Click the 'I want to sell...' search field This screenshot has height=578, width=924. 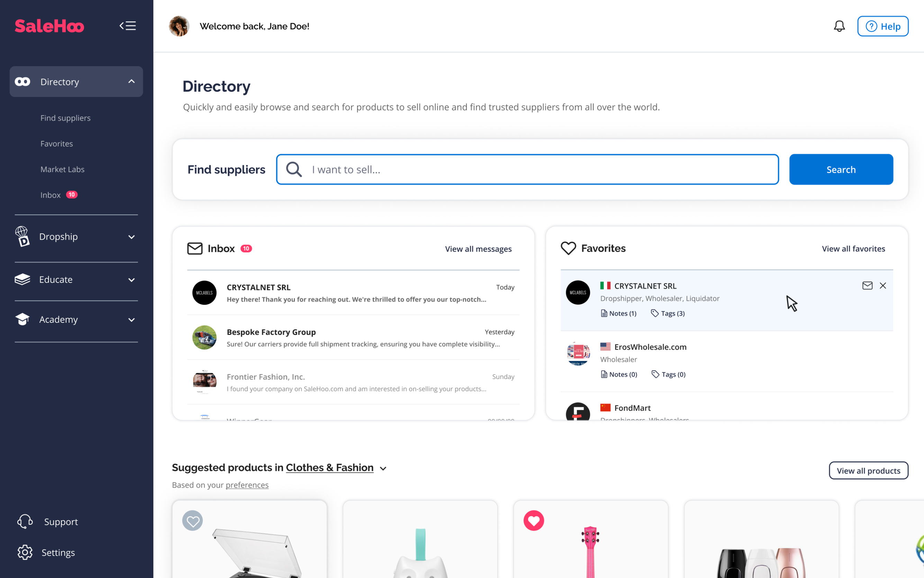[527, 169]
